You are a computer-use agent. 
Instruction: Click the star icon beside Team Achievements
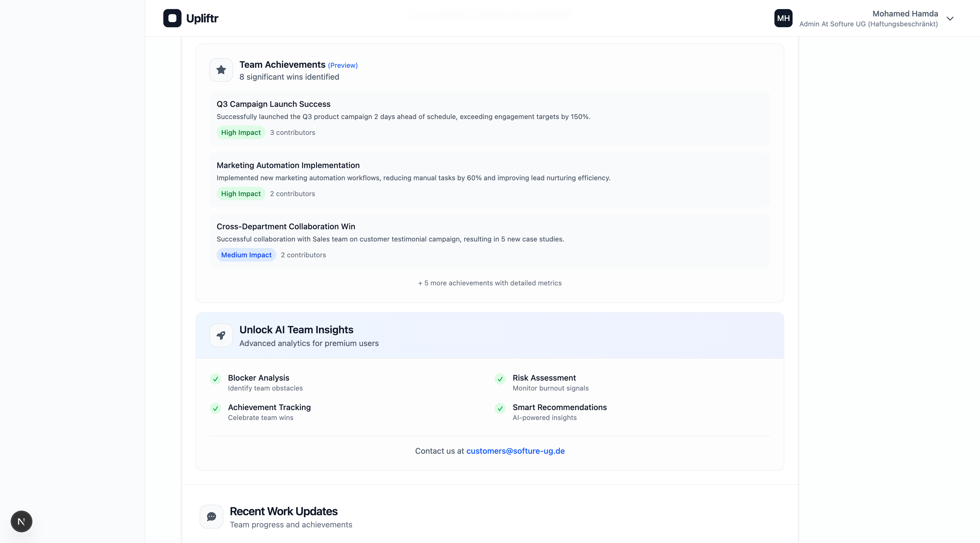click(221, 70)
